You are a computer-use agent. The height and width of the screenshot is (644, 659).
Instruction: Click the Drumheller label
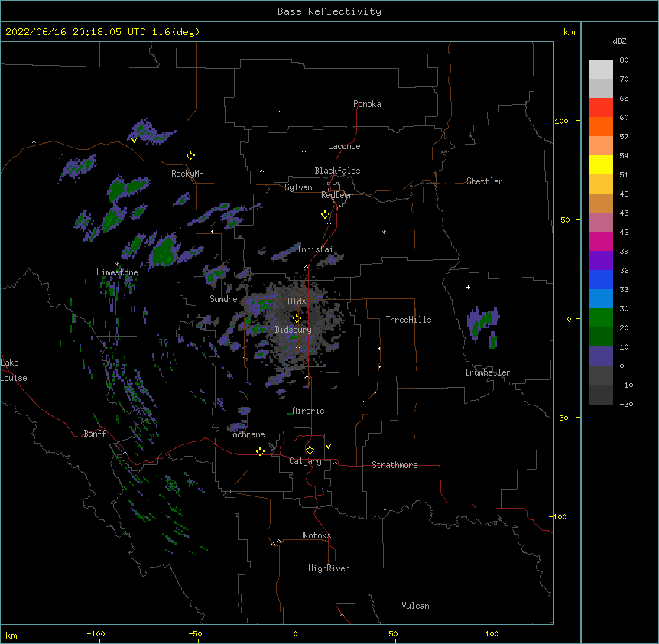click(488, 372)
